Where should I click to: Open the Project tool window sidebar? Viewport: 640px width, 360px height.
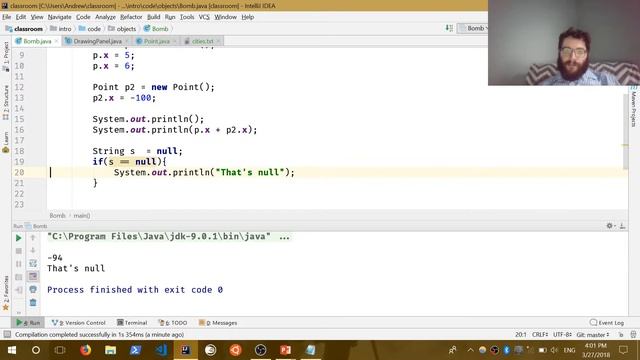[x=6, y=56]
